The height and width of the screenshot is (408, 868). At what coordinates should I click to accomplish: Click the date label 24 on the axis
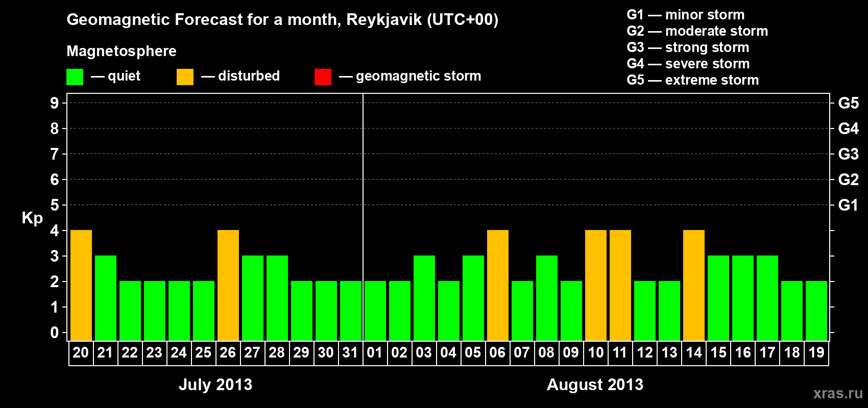[x=179, y=352]
